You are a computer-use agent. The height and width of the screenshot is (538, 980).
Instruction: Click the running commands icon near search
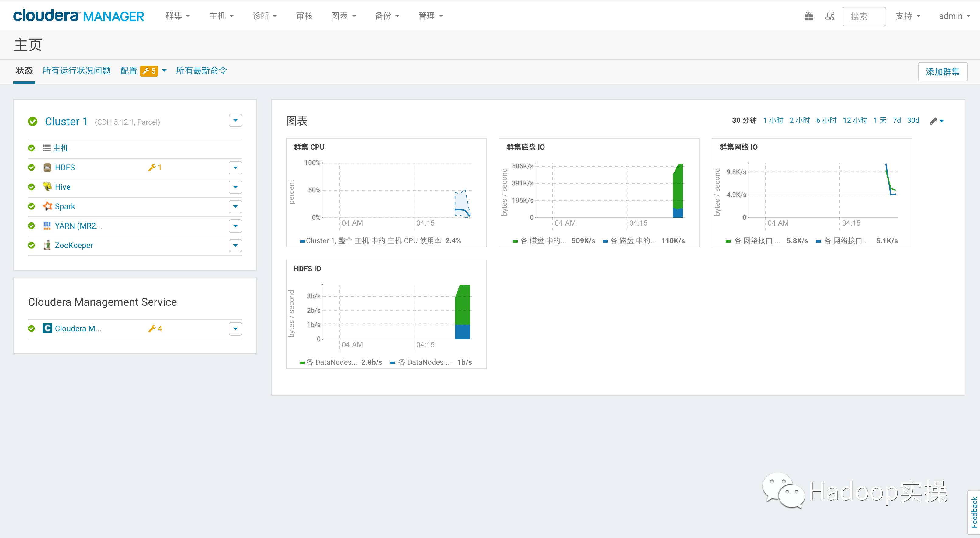[830, 16]
